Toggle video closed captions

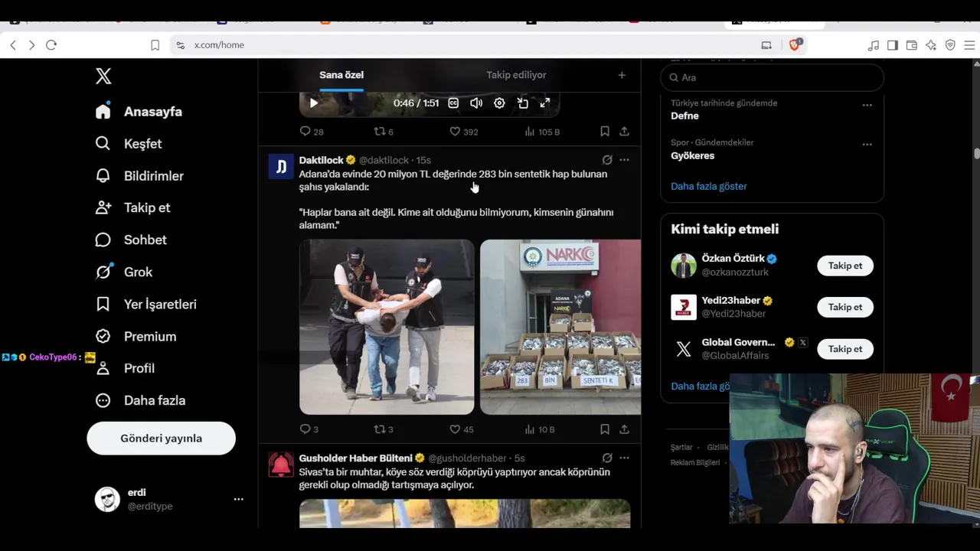tap(453, 103)
